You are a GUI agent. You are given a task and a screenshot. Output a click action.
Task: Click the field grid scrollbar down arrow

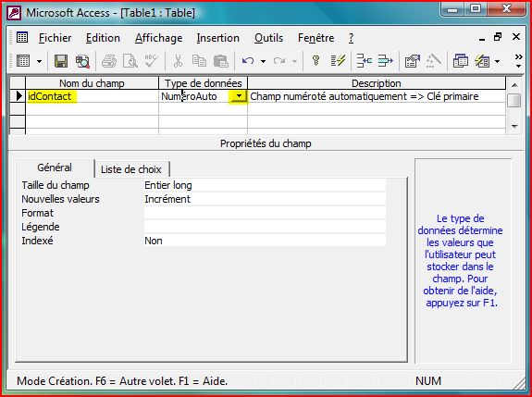(514, 126)
